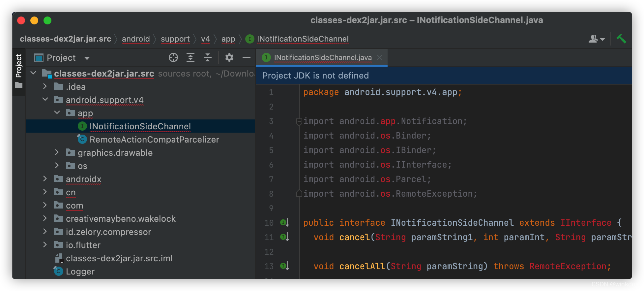The image size is (644, 291).
Task: Fold the import block at line 3
Action: [x=299, y=121]
